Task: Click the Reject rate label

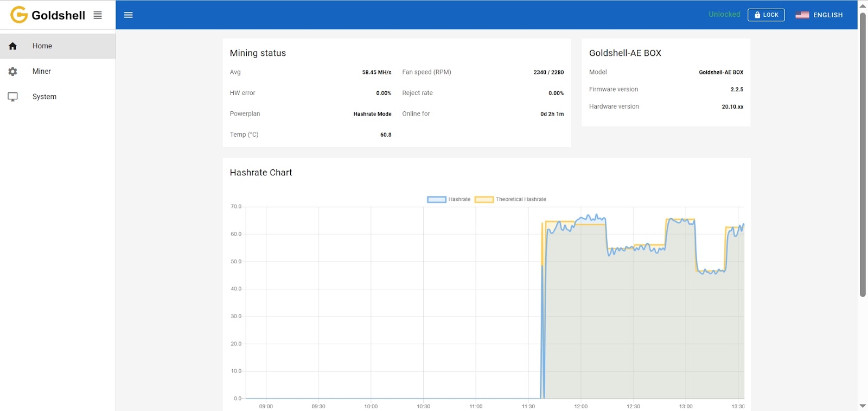Action: click(417, 93)
